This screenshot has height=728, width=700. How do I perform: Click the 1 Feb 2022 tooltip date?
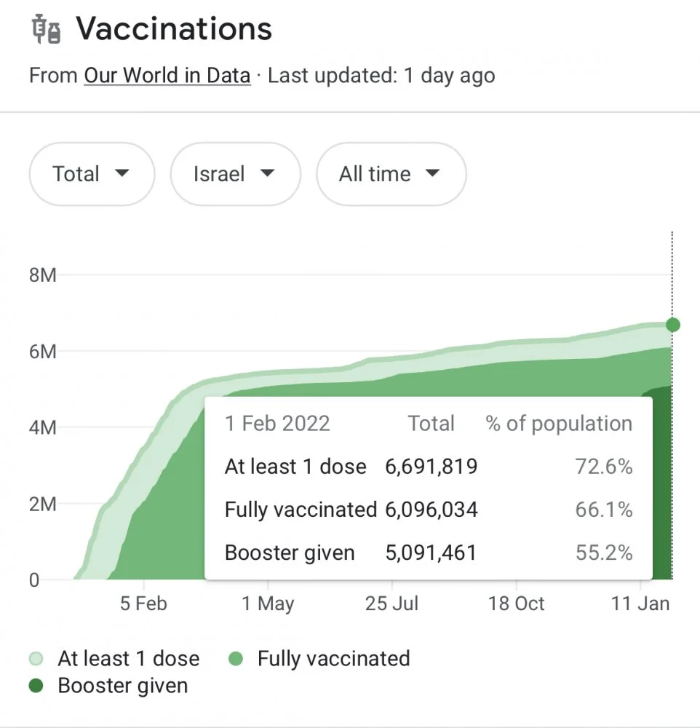(x=277, y=424)
